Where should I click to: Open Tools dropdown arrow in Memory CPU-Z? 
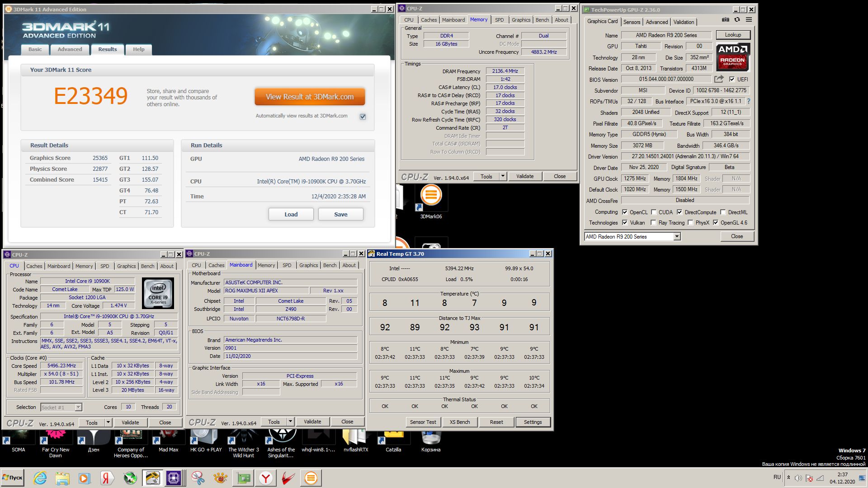point(503,176)
